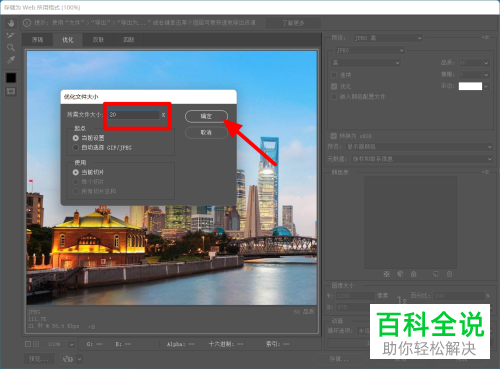Click the 111.7K file size text

click(37, 319)
